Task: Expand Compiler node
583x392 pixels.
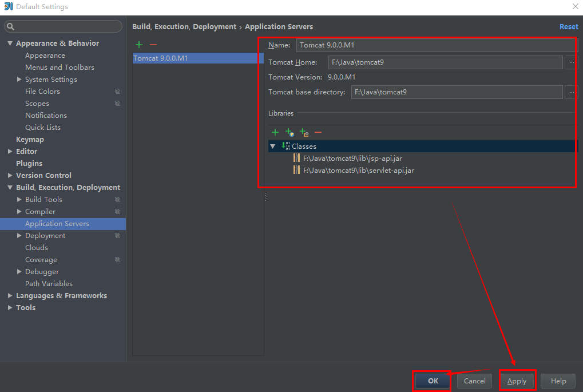Action: (x=19, y=211)
